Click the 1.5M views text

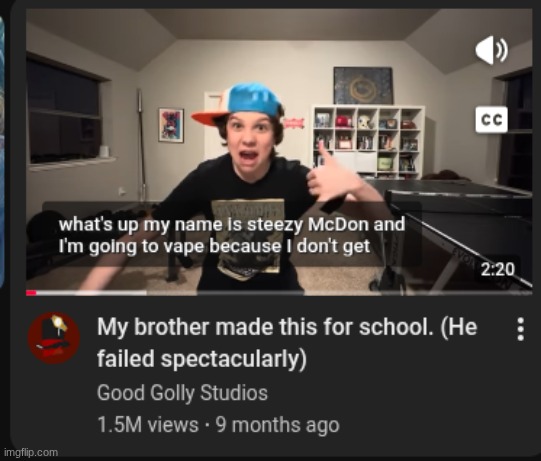click(148, 424)
